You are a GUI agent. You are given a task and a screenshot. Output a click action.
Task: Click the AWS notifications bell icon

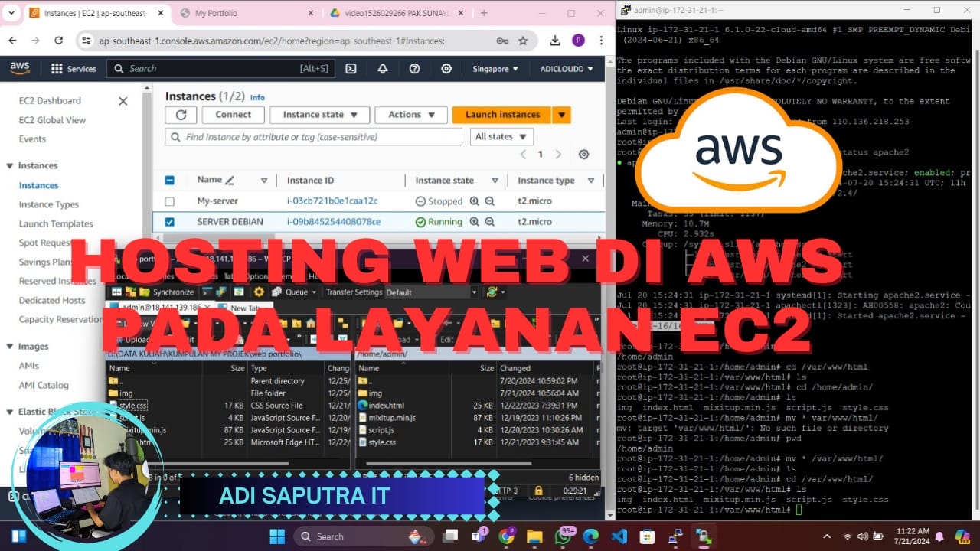382,69
